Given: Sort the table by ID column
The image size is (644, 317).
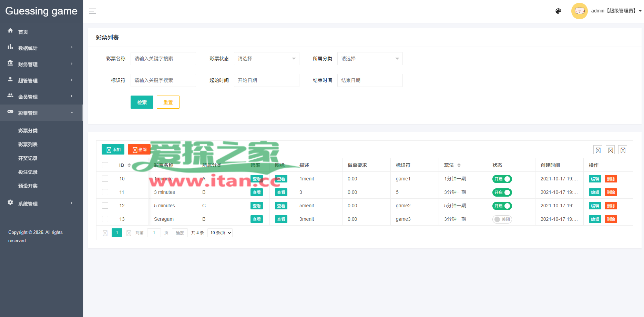Looking at the screenshot, I should [129, 165].
